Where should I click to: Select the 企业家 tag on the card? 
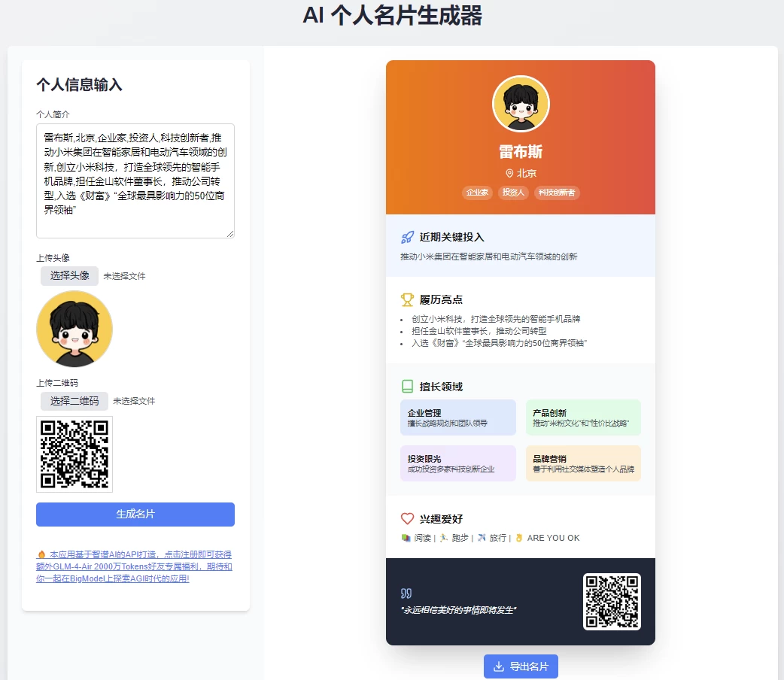pyautogui.click(x=477, y=193)
